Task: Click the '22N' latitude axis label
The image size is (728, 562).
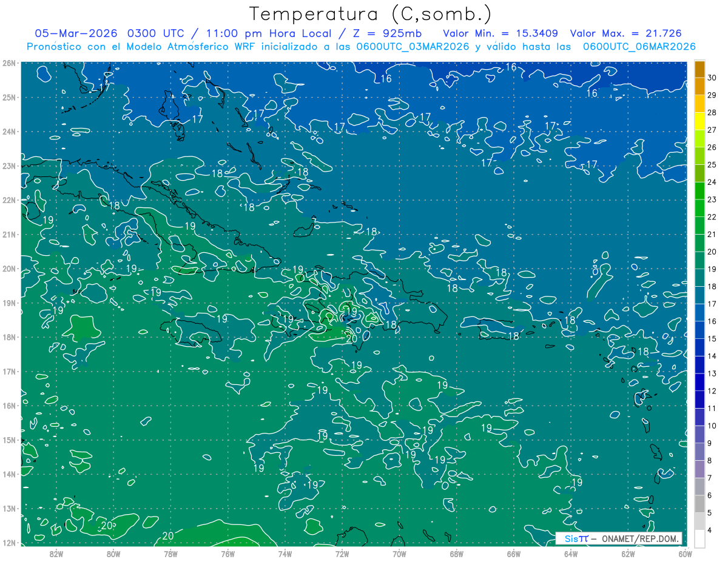Action: 8,199
